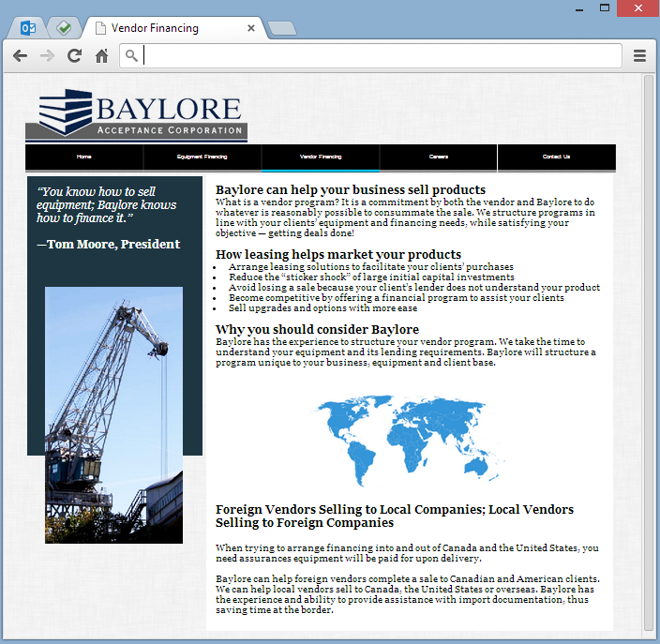Open the Home navigation item

[84, 157]
